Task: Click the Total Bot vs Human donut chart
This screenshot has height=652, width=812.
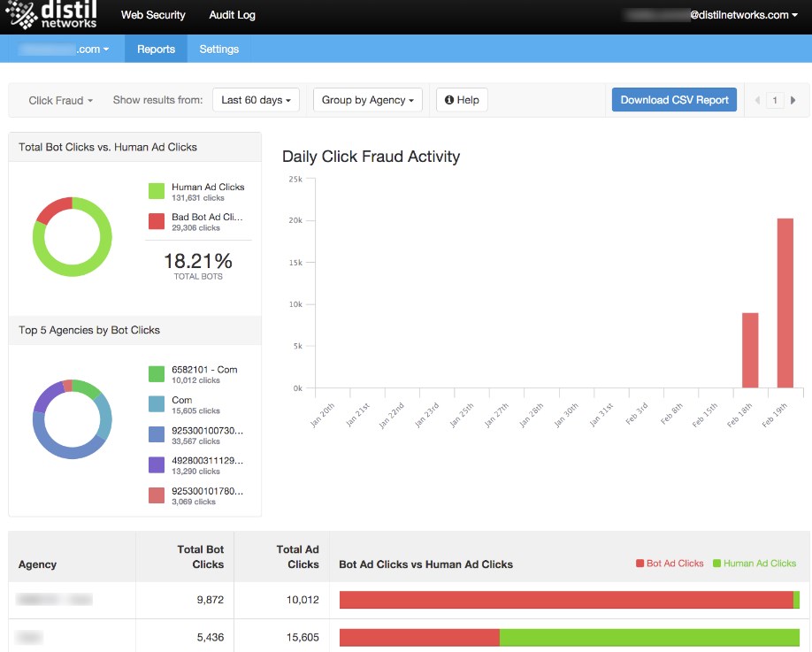Action: 72,237
